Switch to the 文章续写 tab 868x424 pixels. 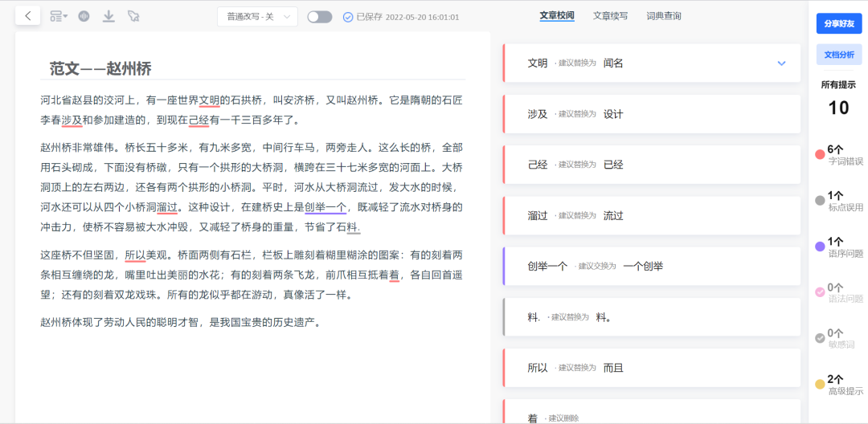tap(610, 16)
